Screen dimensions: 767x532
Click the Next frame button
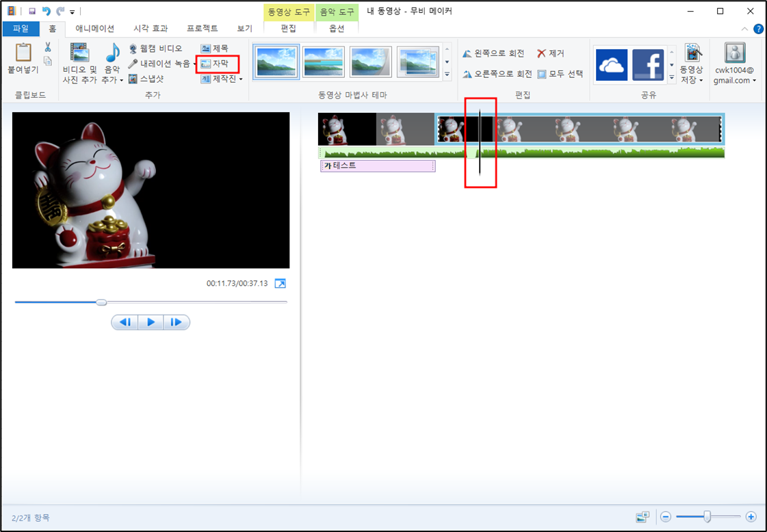(177, 322)
